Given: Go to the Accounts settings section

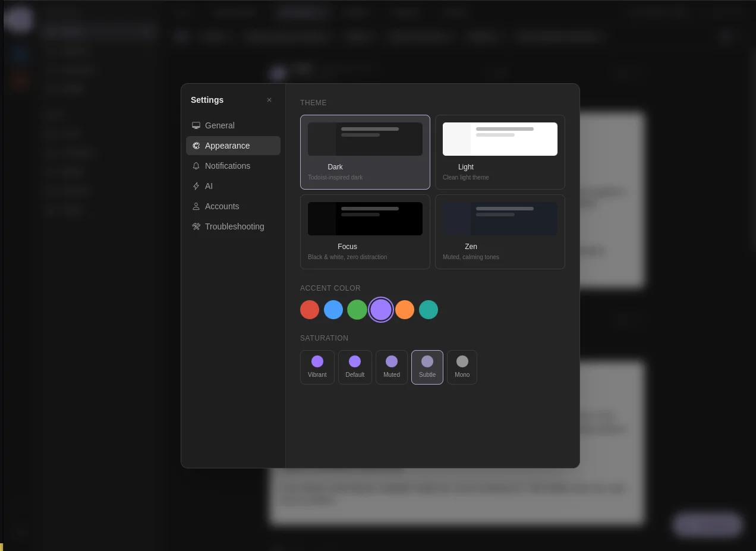Looking at the screenshot, I should click(222, 206).
